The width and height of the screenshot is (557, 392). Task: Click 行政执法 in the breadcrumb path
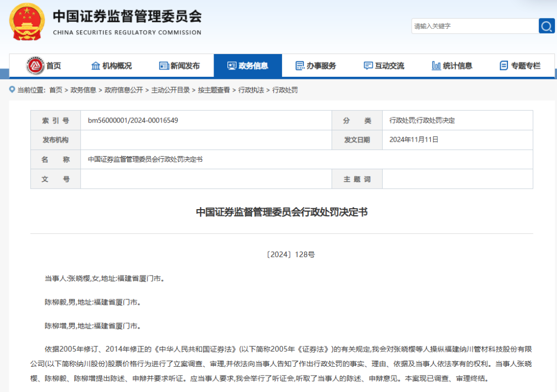click(251, 90)
